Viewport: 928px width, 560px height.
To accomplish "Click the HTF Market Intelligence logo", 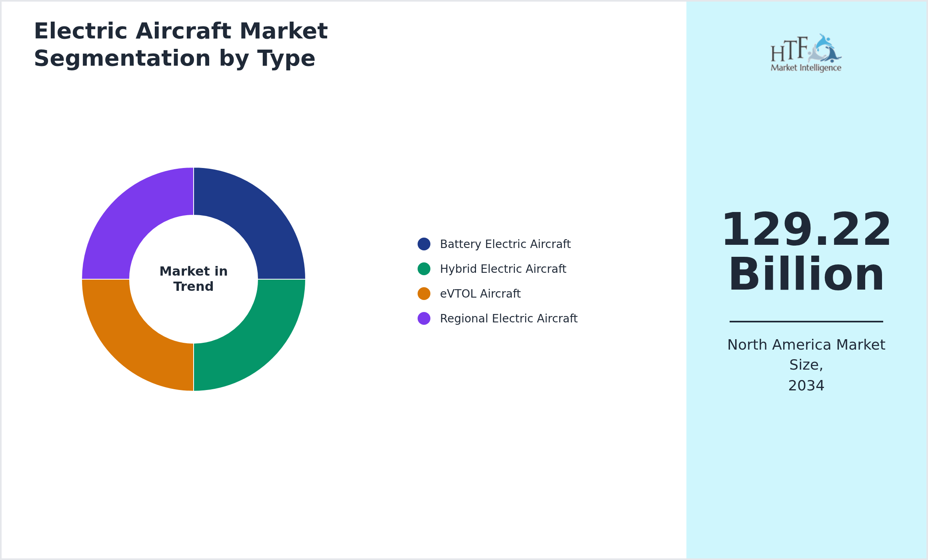I will tap(806, 53).
